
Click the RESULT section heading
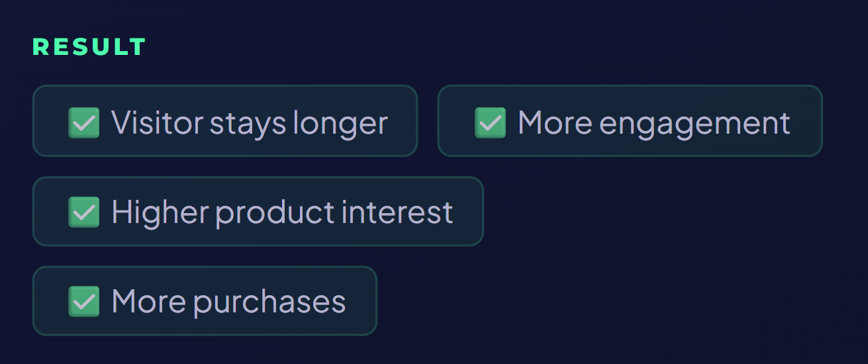[x=89, y=47]
